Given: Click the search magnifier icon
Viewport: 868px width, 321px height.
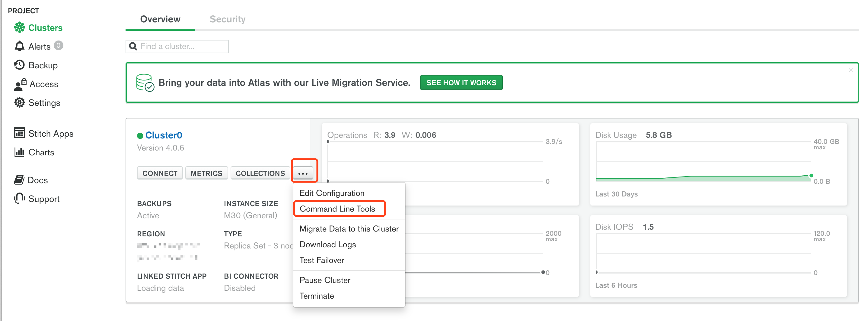Looking at the screenshot, I should pyautogui.click(x=133, y=46).
